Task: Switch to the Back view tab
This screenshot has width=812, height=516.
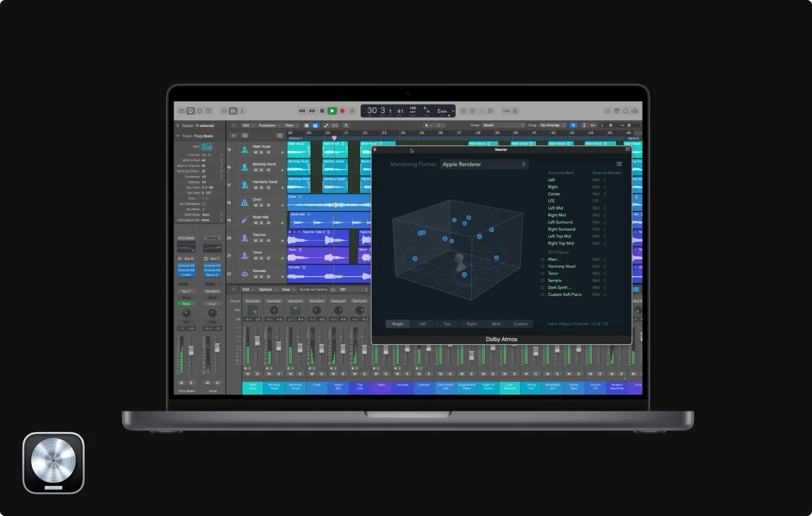Action: pyautogui.click(x=496, y=324)
